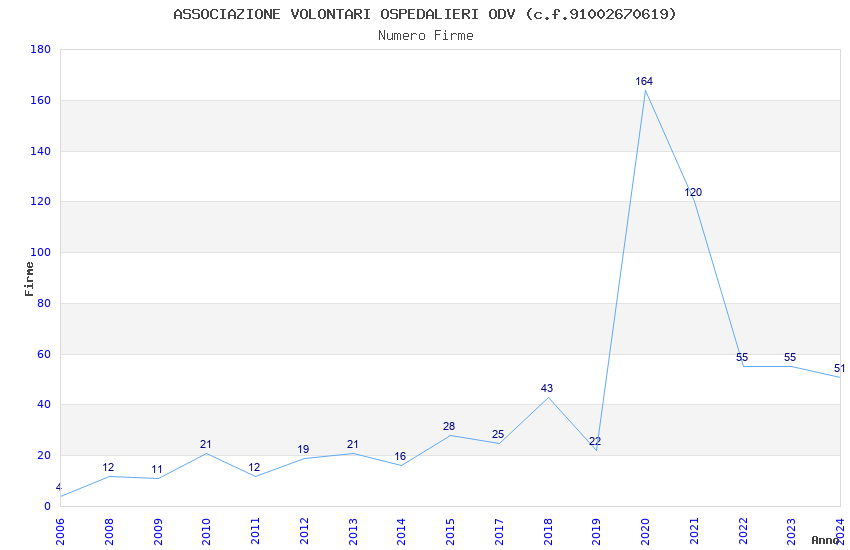The height and width of the screenshot is (550, 850).
Task: Click the x-axis year 2008
Action: click(x=108, y=531)
